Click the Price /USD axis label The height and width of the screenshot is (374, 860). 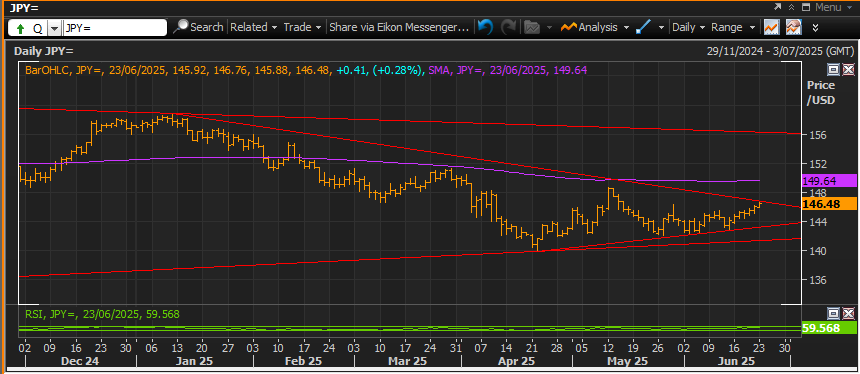[821, 93]
